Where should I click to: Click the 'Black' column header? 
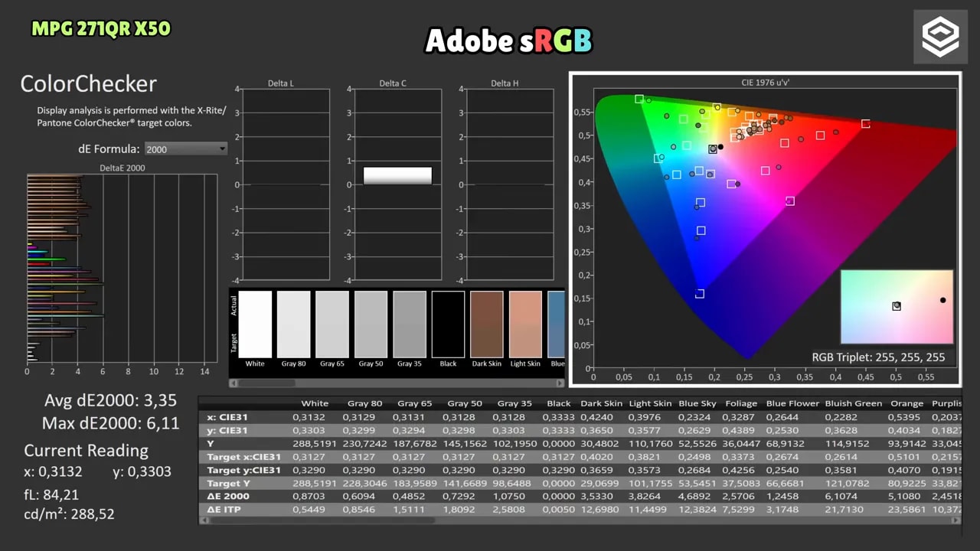(x=559, y=403)
